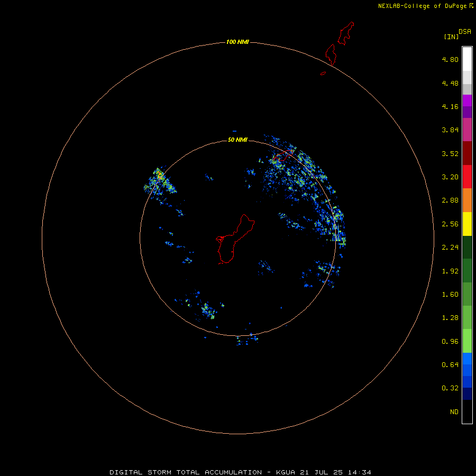Click the northernmost red island outline, top right
The height and width of the screenshot is (476, 476).
[x=346, y=33]
